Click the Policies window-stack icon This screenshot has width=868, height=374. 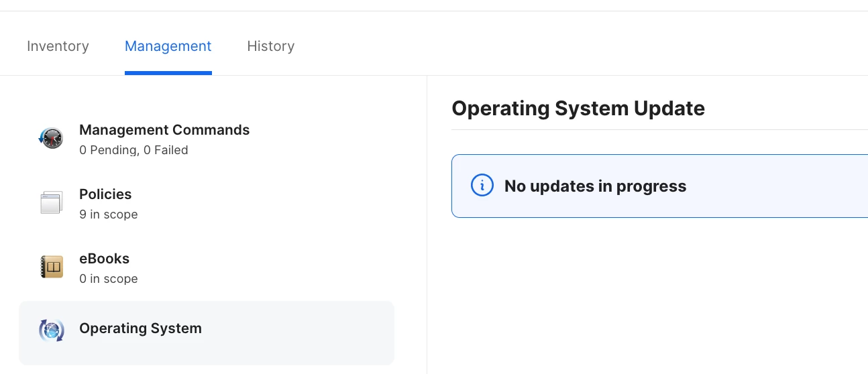point(52,202)
